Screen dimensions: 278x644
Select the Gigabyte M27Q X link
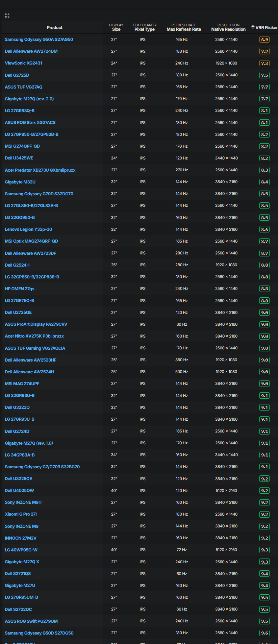22,562
